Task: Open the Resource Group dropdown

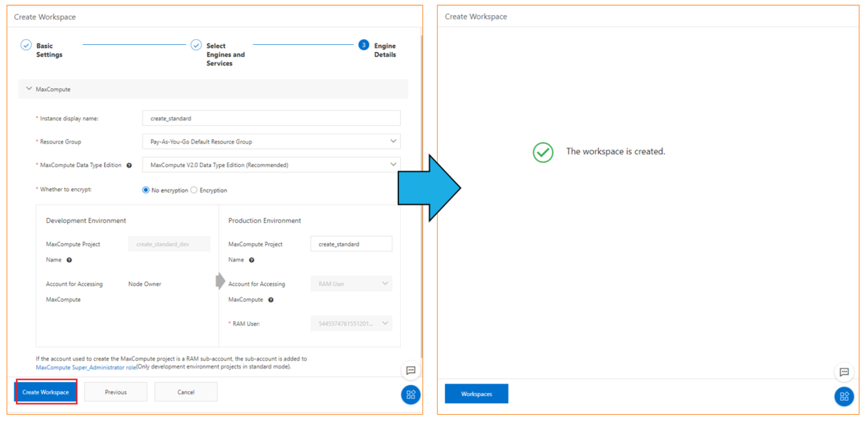Action: [x=271, y=141]
